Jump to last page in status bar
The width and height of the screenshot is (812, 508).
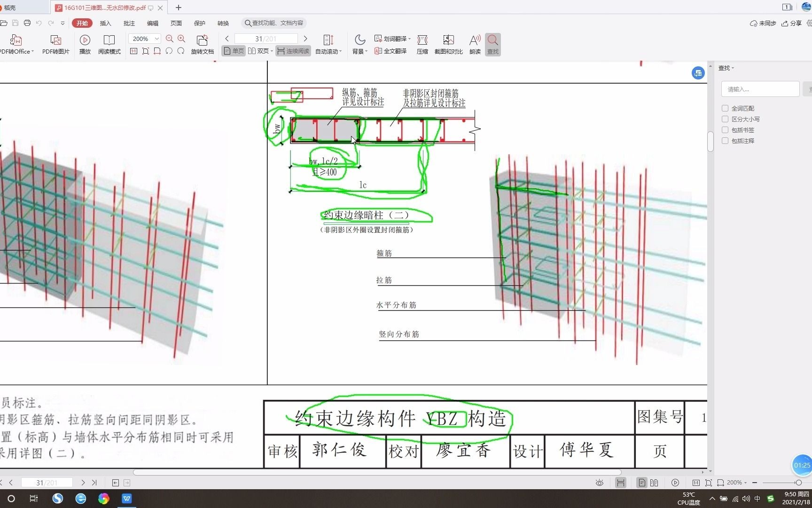click(x=94, y=483)
